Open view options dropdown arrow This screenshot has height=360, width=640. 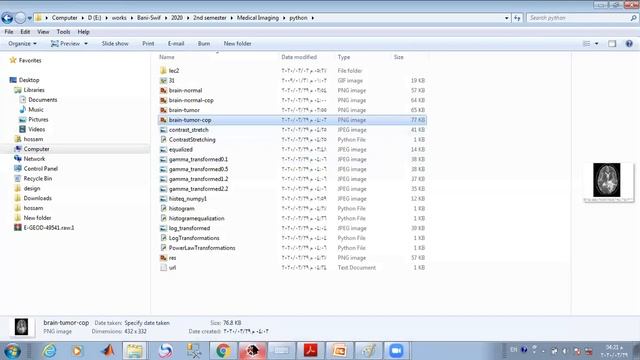[596, 44]
